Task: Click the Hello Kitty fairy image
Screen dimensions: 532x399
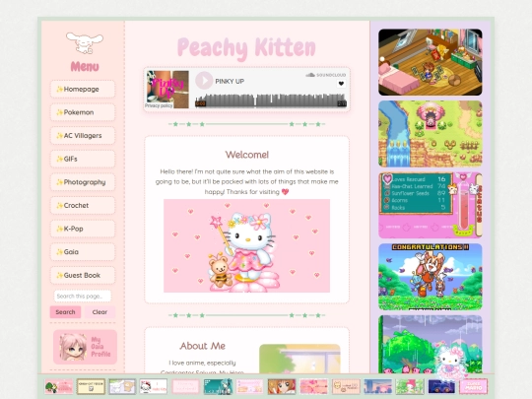Action: coord(246,245)
